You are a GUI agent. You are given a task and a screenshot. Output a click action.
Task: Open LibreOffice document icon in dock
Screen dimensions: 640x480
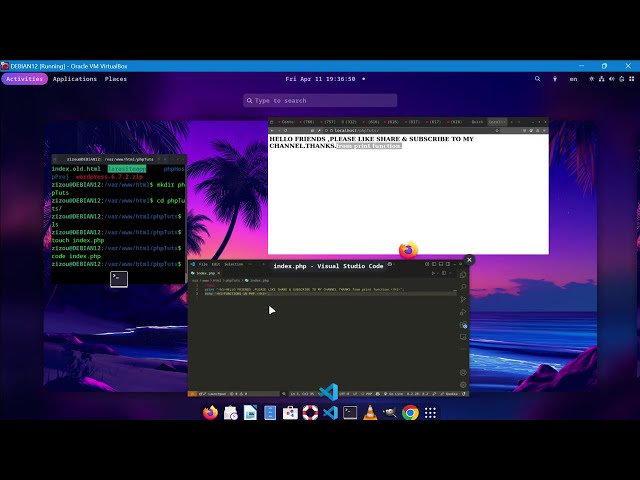click(x=250, y=413)
